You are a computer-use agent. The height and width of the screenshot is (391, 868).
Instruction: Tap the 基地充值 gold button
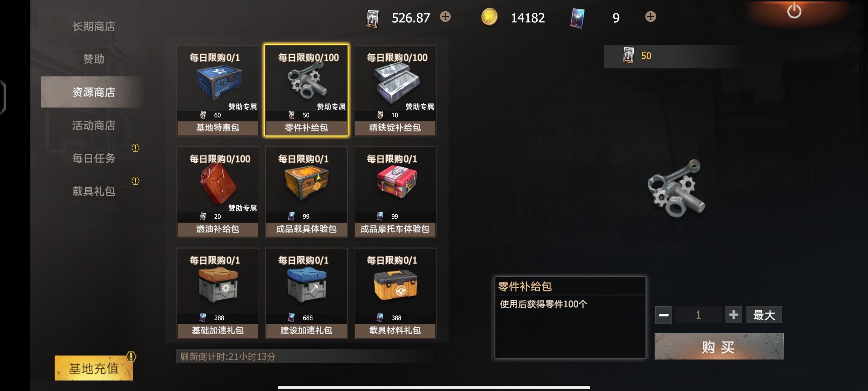coord(94,368)
